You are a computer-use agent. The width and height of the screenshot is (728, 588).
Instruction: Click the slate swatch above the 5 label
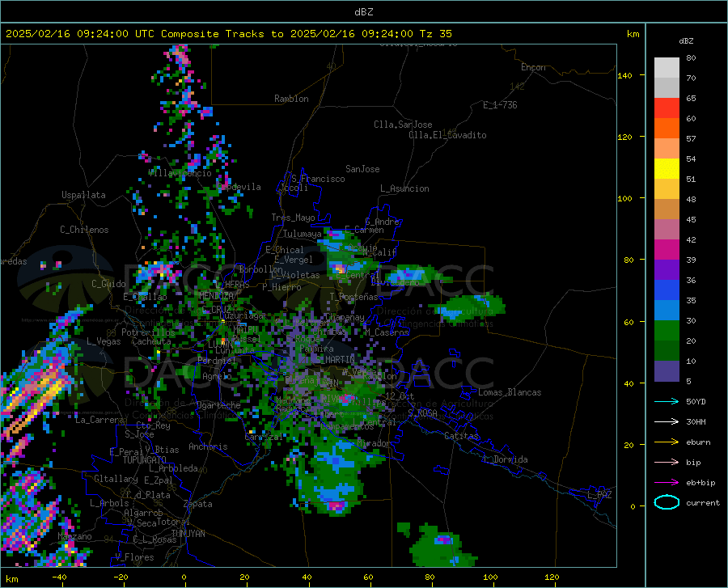tap(667, 371)
